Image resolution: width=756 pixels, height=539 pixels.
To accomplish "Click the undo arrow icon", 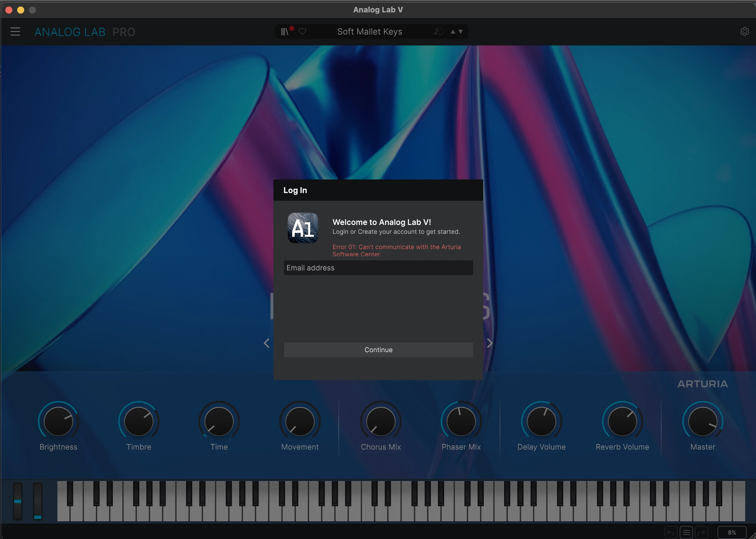I will tap(671, 533).
